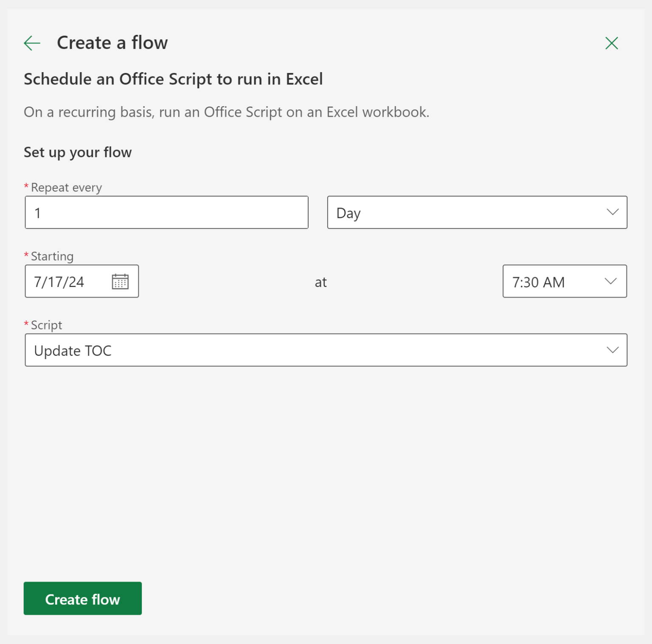Click the chevron in the Day dropdown
This screenshot has height=644, width=652.
[x=612, y=212]
